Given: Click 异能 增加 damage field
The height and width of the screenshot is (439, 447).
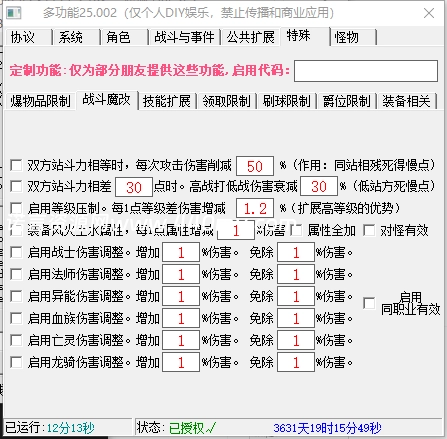Looking at the screenshot, I should pyautogui.click(x=181, y=296).
